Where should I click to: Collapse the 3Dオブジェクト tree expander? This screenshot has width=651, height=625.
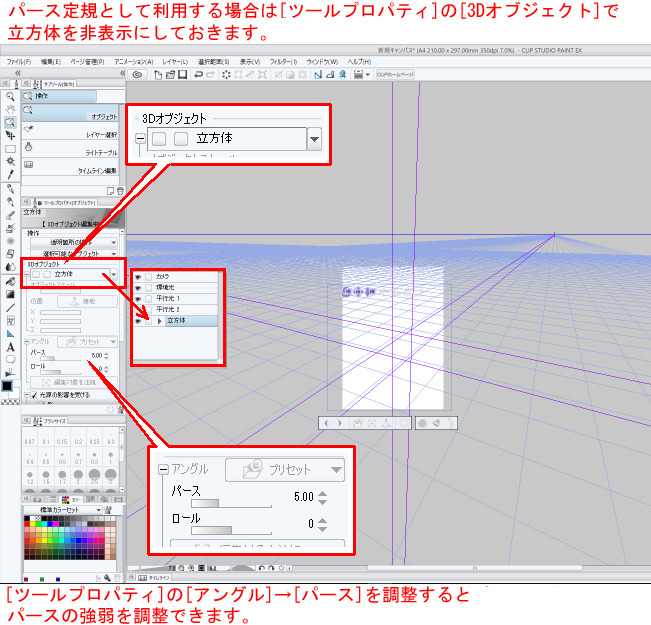27,275
